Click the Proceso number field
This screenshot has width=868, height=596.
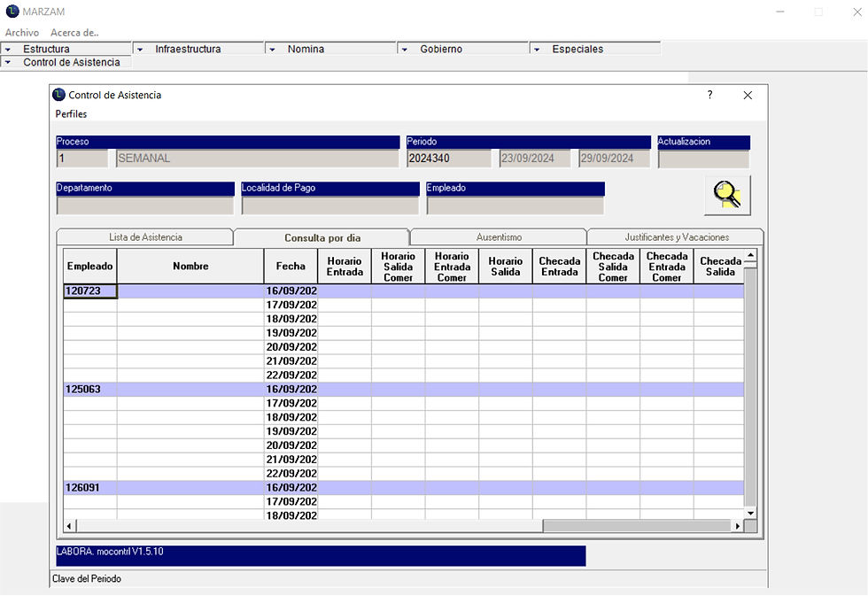[x=81, y=159]
